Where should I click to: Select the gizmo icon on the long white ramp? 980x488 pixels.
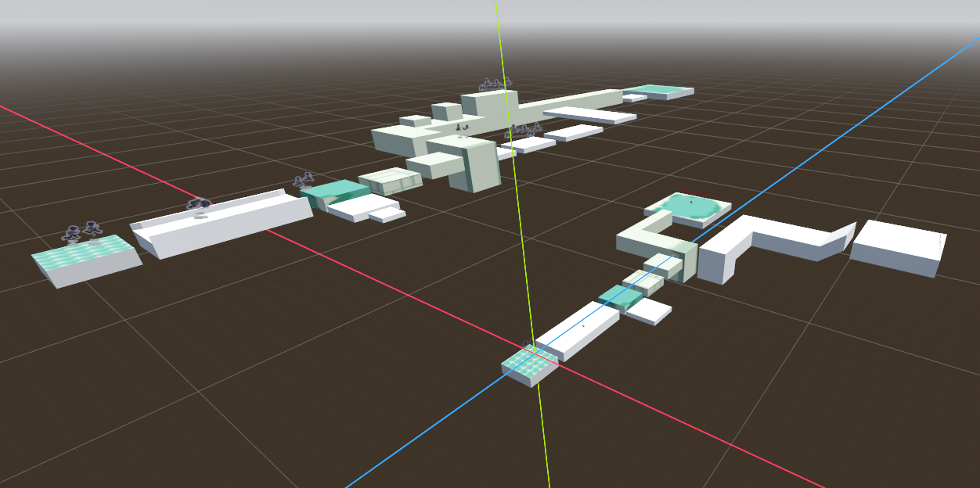pos(199,205)
